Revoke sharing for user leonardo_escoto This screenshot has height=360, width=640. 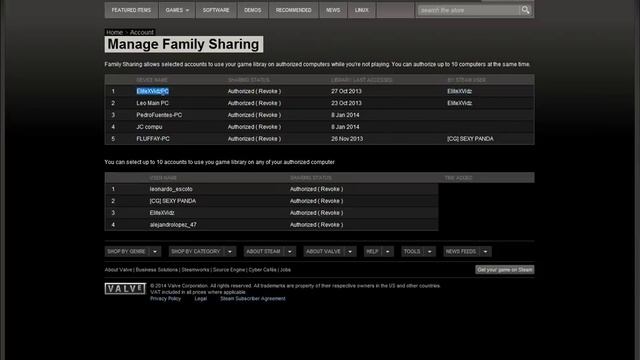[330, 189]
